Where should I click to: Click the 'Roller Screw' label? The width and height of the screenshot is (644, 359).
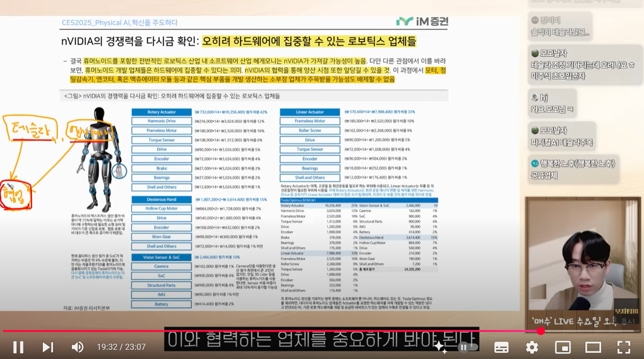[x=310, y=131]
